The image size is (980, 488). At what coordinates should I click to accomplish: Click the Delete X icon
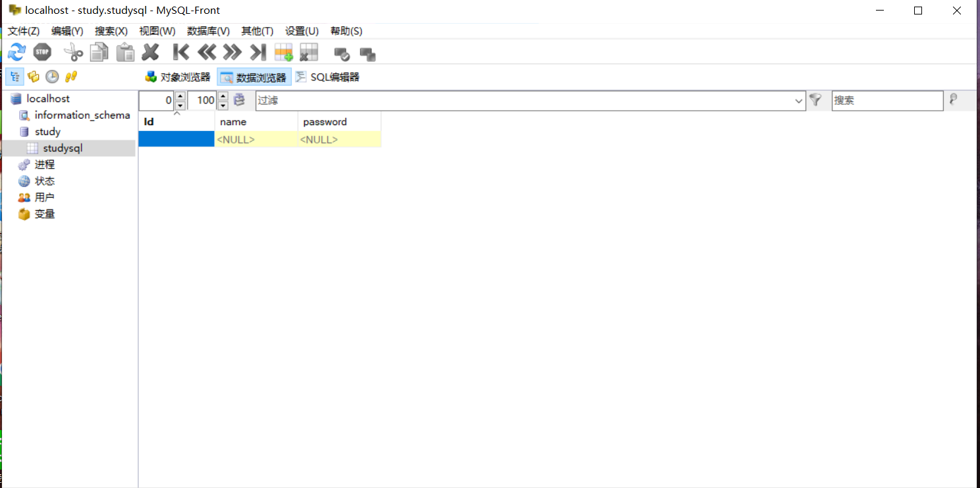(151, 52)
